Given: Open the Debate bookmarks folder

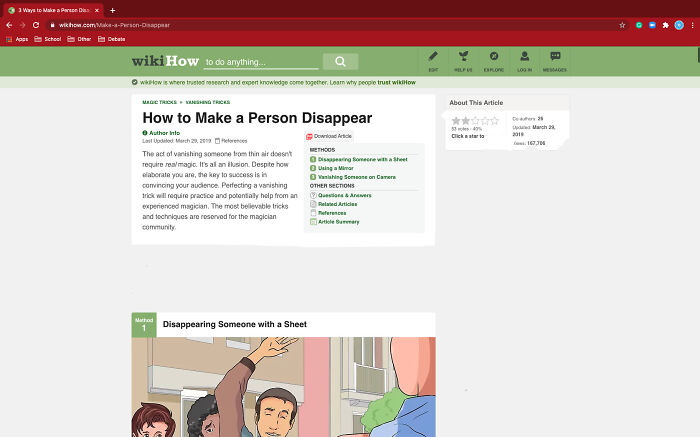Looking at the screenshot, I should pyautogui.click(x=112, y=39).
